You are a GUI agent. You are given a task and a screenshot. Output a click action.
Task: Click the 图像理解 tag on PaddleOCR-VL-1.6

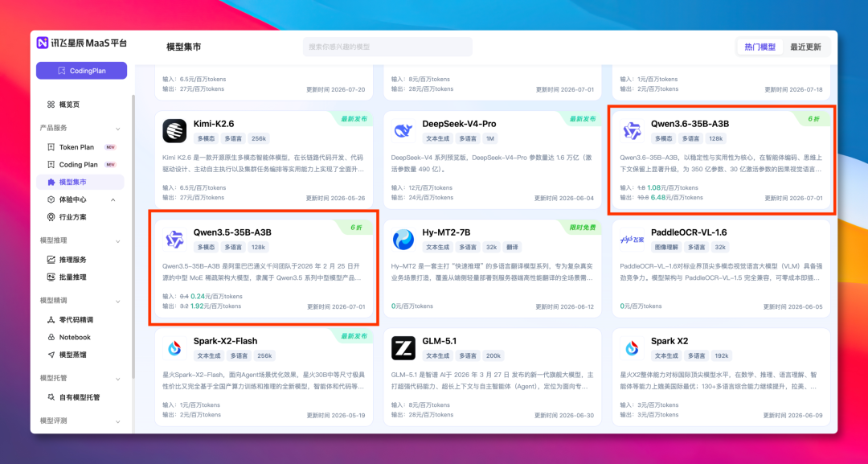(665, 248)
